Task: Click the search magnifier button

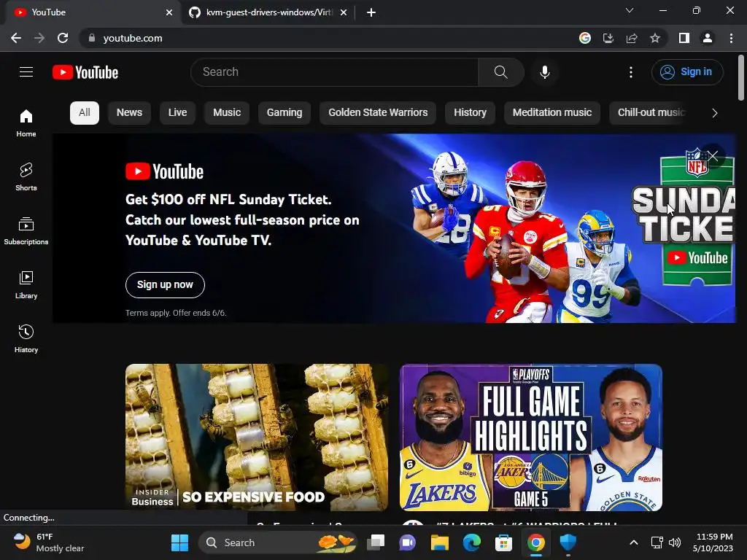Action: (500, 72)
